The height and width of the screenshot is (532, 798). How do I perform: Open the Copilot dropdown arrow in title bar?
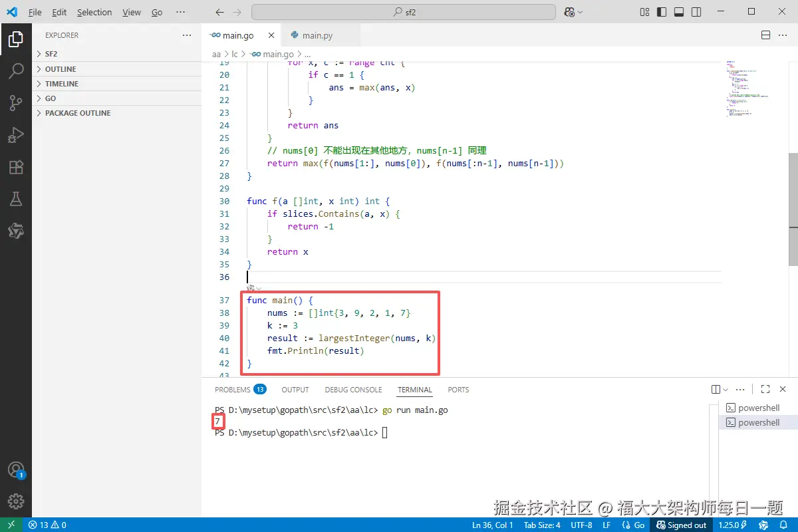[581, 12]
